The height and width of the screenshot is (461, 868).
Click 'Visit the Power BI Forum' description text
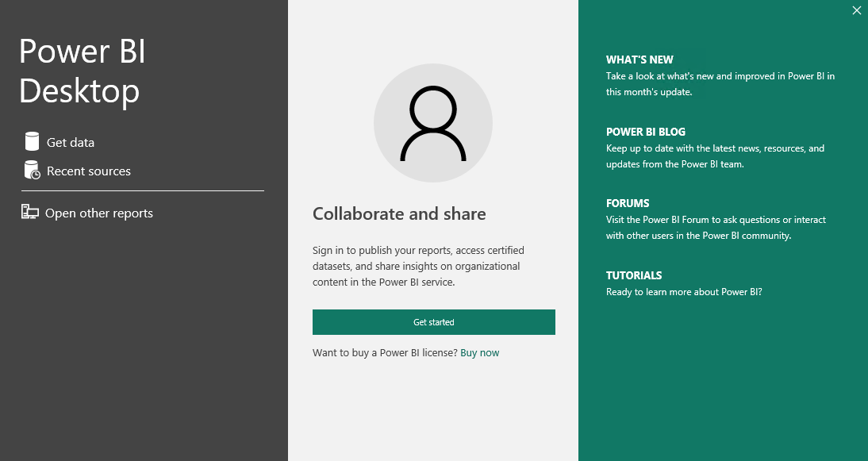(x=716, y=228)
